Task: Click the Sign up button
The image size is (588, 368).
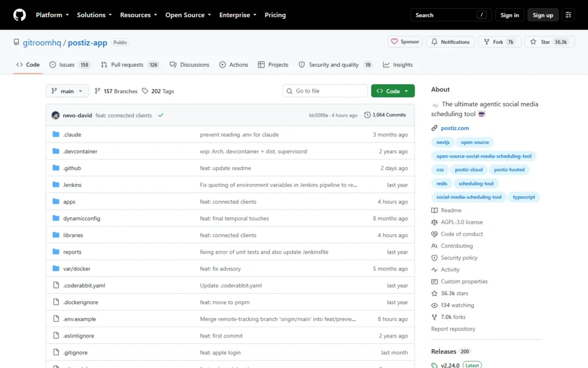Action: click(x=543, y=15)
